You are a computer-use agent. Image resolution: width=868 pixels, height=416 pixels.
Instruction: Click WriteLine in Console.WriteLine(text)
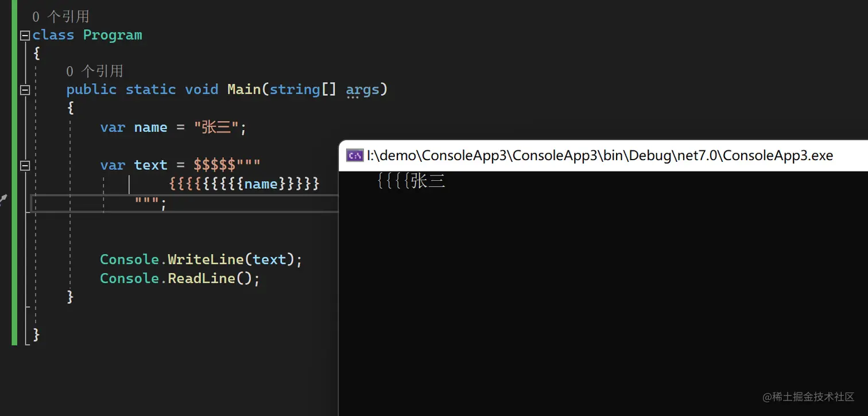206,259
